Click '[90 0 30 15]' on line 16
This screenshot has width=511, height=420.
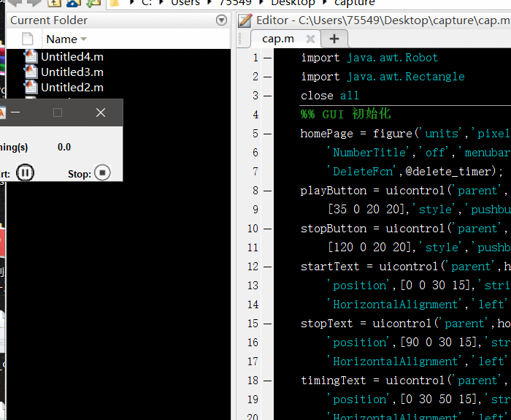point(439,343)
